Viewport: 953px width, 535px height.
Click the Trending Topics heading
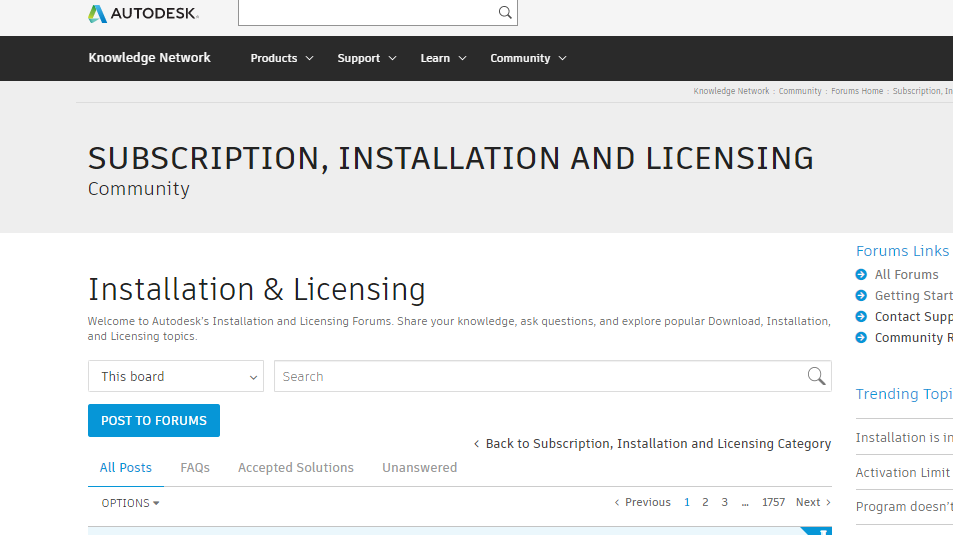[904, 394]
